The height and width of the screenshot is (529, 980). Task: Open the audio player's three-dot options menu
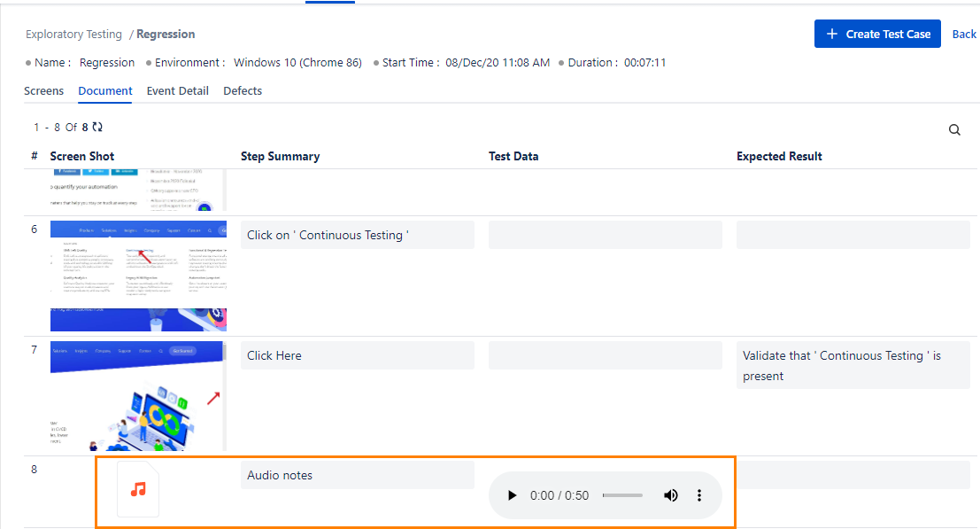point(699,494)
